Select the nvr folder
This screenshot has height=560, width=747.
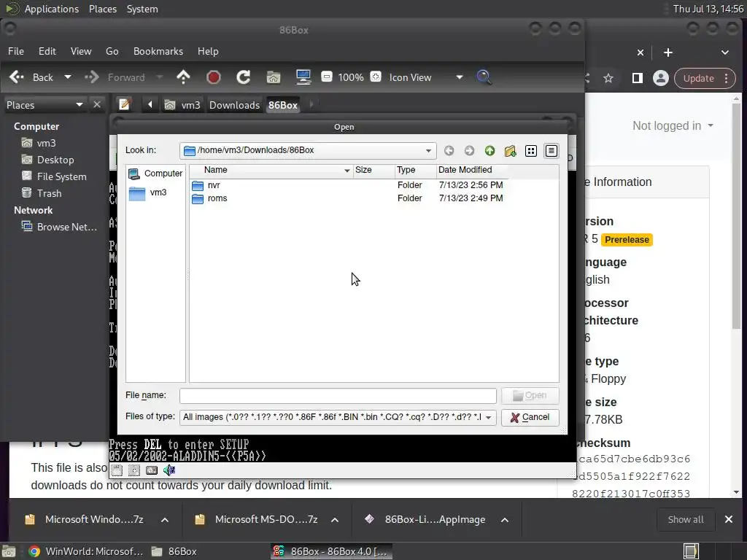(214, 185)
